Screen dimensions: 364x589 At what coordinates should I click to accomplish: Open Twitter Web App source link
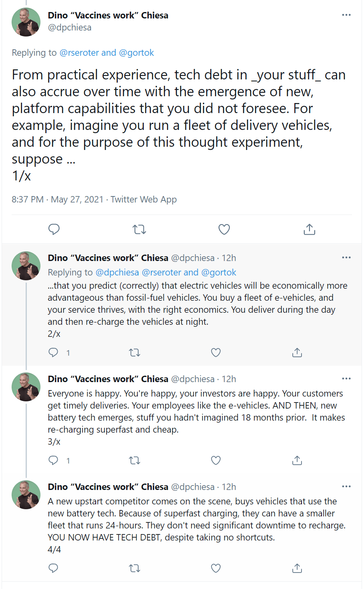point(144,200)
